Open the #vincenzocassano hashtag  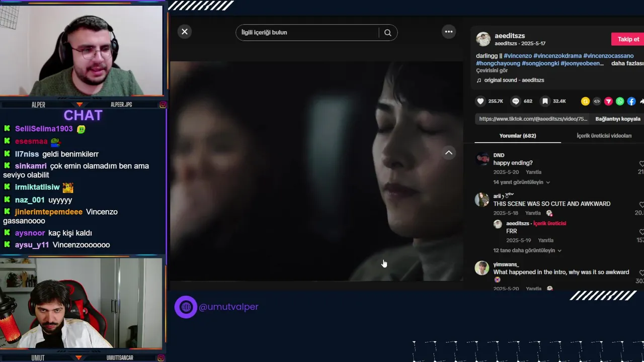pos(608,56)
